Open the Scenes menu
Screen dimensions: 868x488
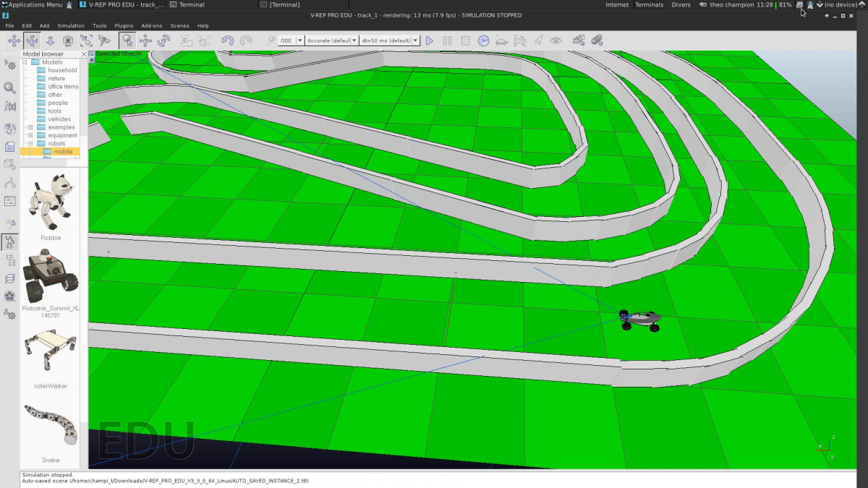[x=179, y=26]
